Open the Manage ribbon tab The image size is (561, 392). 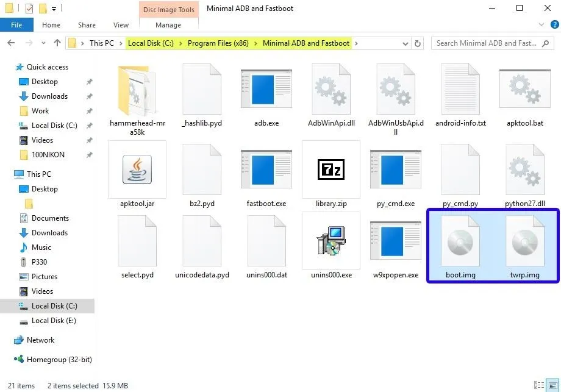168,25
